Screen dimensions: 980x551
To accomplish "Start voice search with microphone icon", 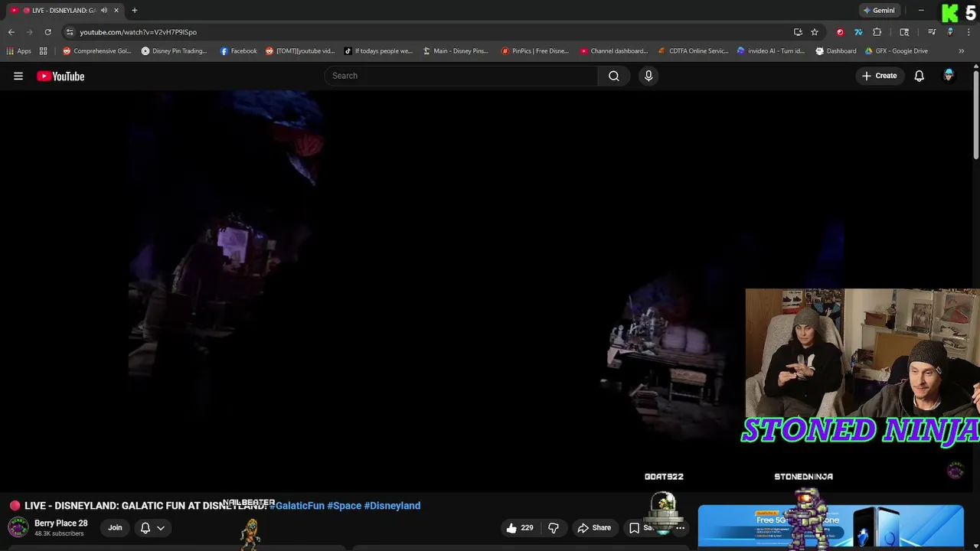I will point(648,76).
